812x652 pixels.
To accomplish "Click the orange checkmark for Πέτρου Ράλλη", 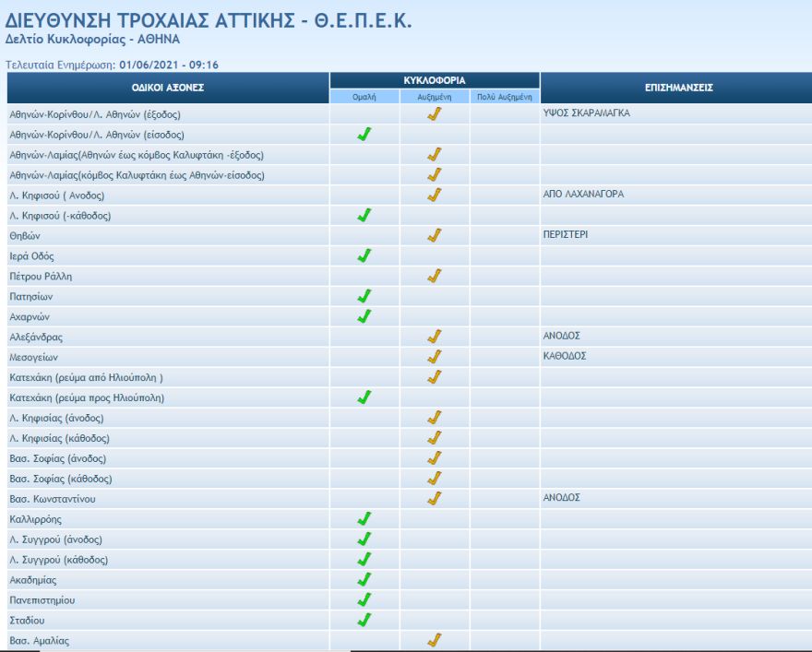I will tap(435, 276).
